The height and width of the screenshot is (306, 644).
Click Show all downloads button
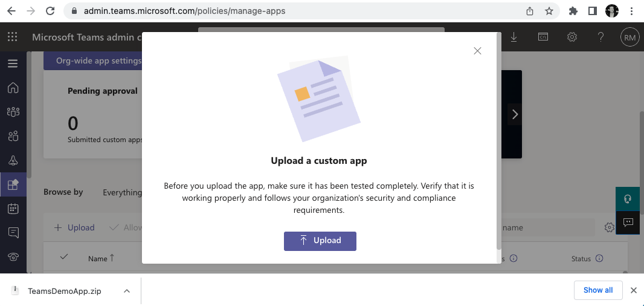[x=598, y=290]
